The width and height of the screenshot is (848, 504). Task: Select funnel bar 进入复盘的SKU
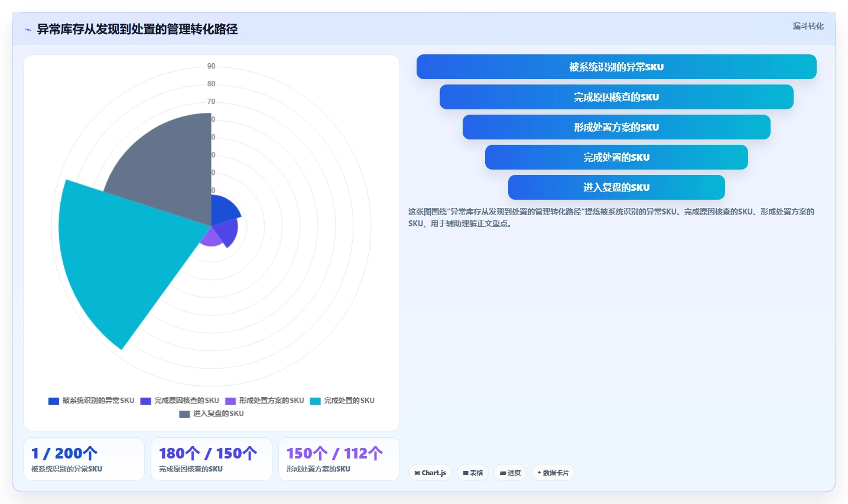click(616, 187)
